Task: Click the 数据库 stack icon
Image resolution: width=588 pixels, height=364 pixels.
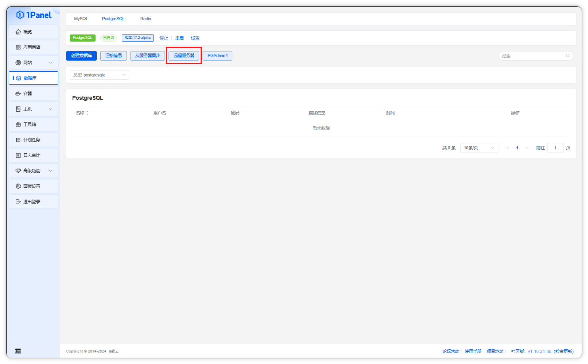Action: [19, 78]
